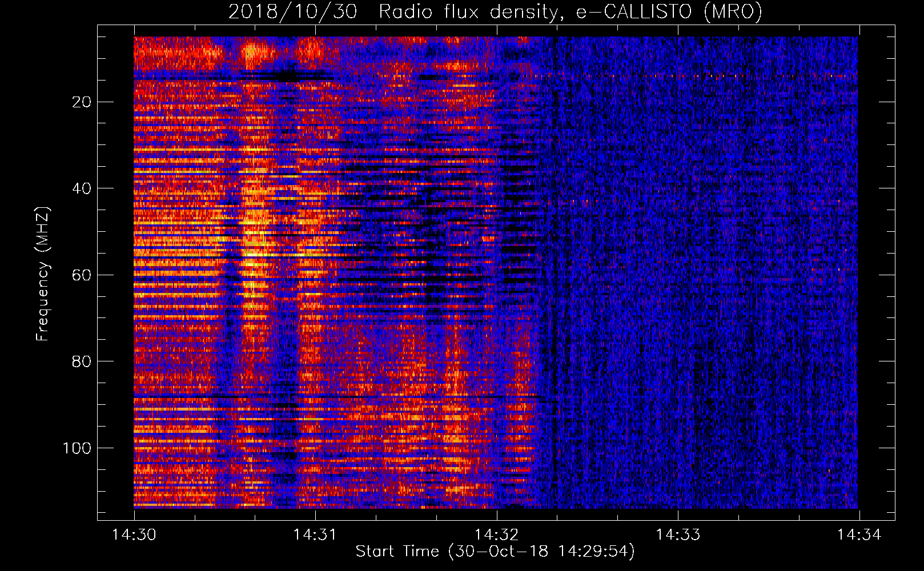
Task: Click the 'Frequency (MHZ)' axis label
Action: 43,274
